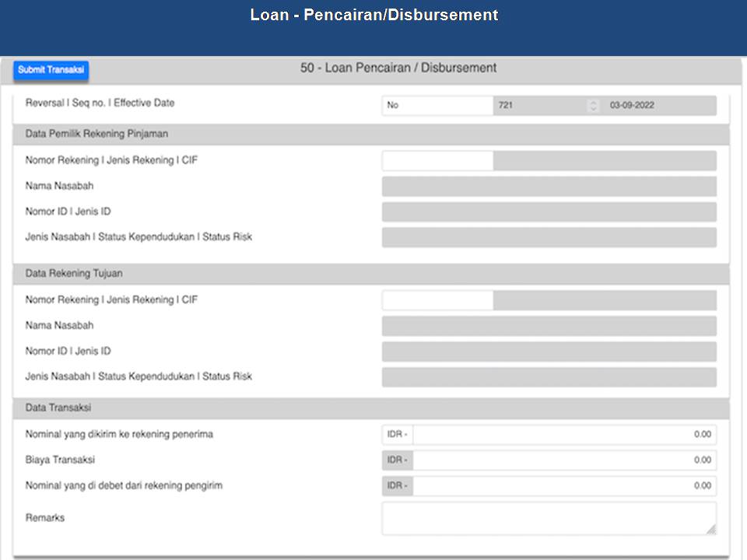747x560 pixels.
Task: Click the sequence number field showing 721
Action: pos(538,106)
